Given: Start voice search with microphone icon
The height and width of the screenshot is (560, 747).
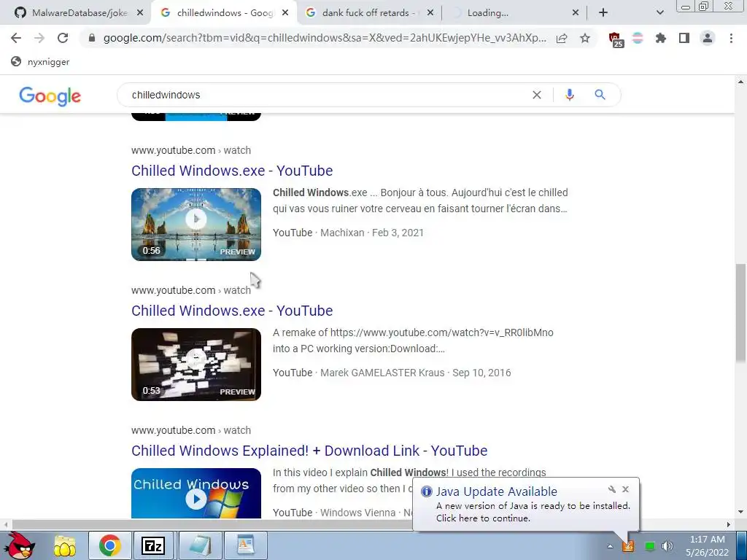Looking at the screenshot, I should point(569,95).
